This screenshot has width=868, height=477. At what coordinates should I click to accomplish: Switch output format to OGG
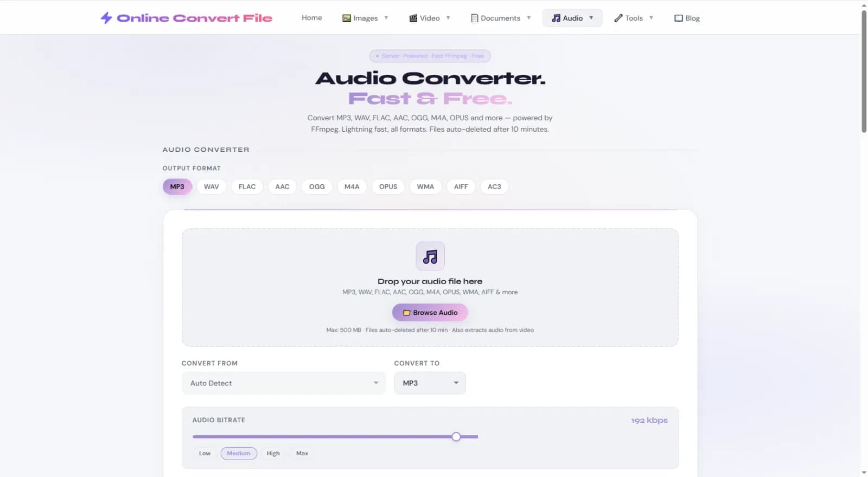click(317, 186)
